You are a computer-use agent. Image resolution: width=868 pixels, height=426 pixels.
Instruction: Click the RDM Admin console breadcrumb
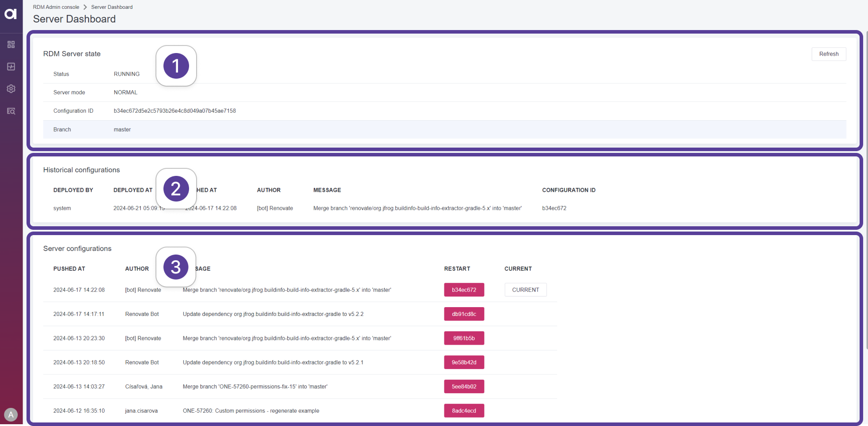pos(56,7)
